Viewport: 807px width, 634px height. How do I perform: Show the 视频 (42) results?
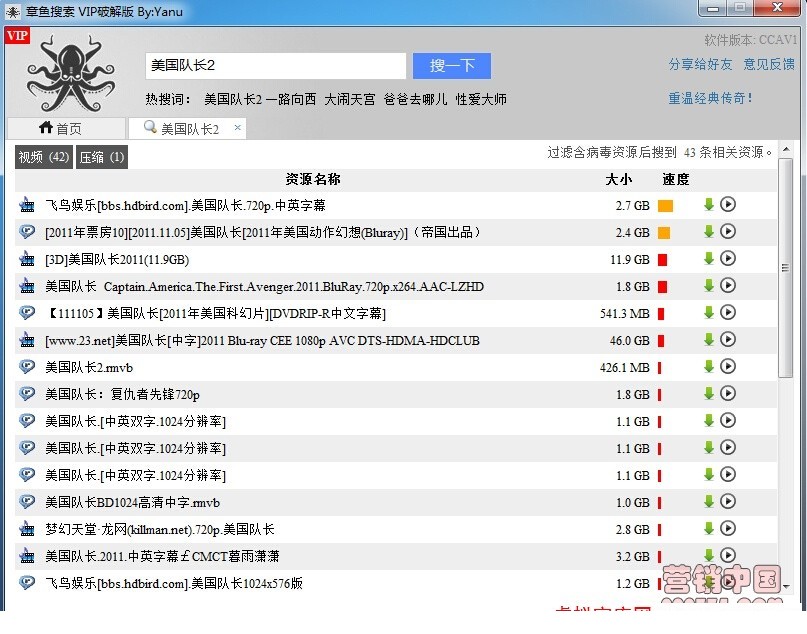pos(44,157)
